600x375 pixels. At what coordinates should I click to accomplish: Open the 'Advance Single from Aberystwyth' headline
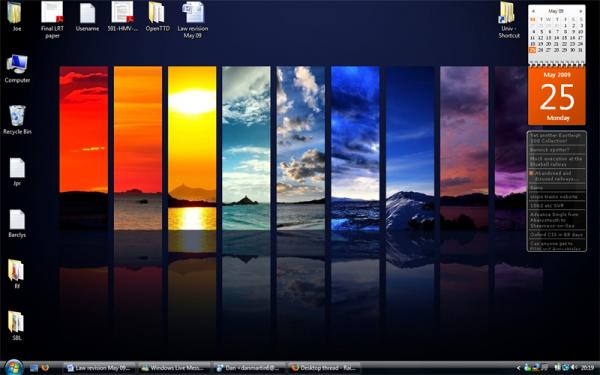[557, 220]
